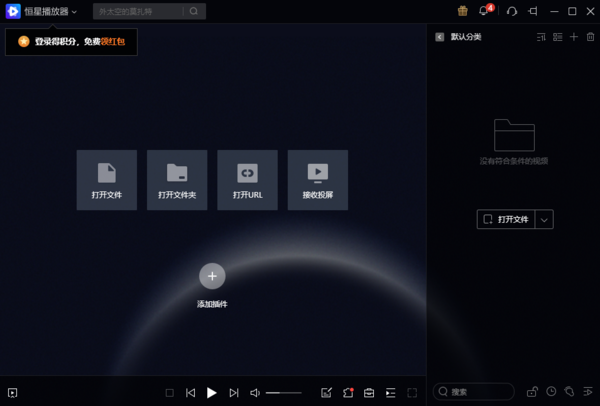Image resolution: width=600 pixels, height=406 pixels.
Task: Click 打开文件 button in the playlist panel
Action: 506,219
